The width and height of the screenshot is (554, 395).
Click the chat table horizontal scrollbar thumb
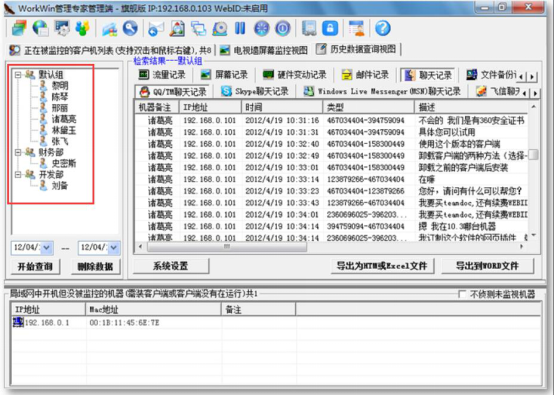point(226,247)
